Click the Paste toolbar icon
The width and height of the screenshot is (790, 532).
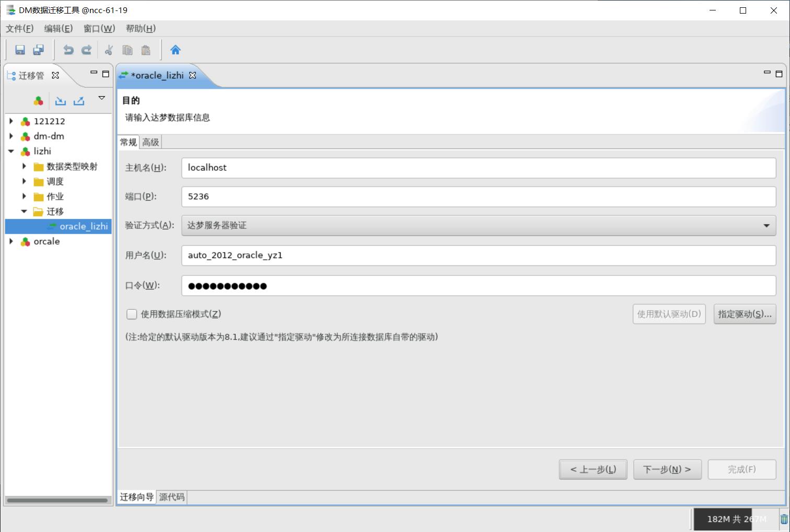[146, 50]
